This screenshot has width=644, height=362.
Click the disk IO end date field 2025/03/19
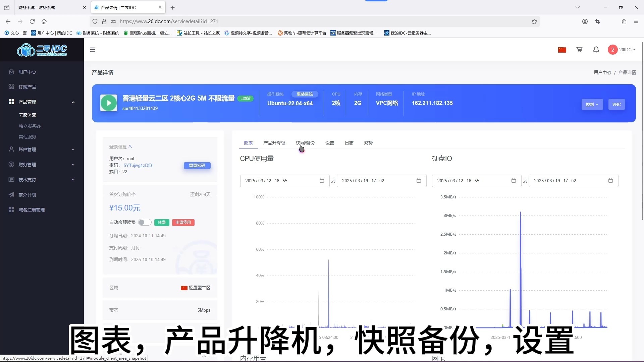pyautogui.click(x=573, y=181)
